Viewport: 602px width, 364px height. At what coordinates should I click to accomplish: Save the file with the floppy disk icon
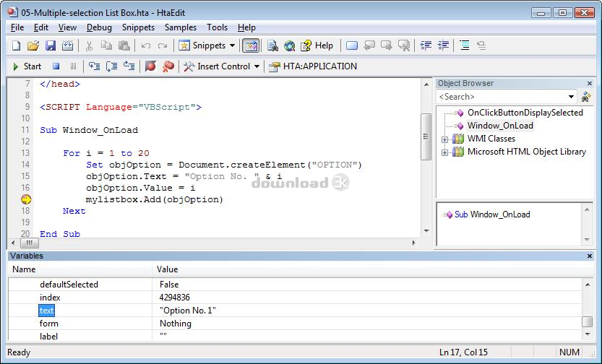point(51,45)
